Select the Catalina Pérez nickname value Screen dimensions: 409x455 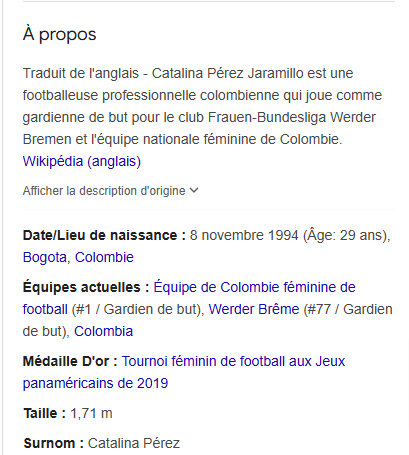tap(134, 443)
